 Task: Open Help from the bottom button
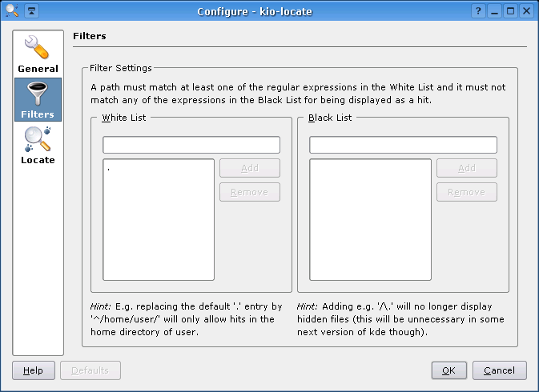(33, 370)
